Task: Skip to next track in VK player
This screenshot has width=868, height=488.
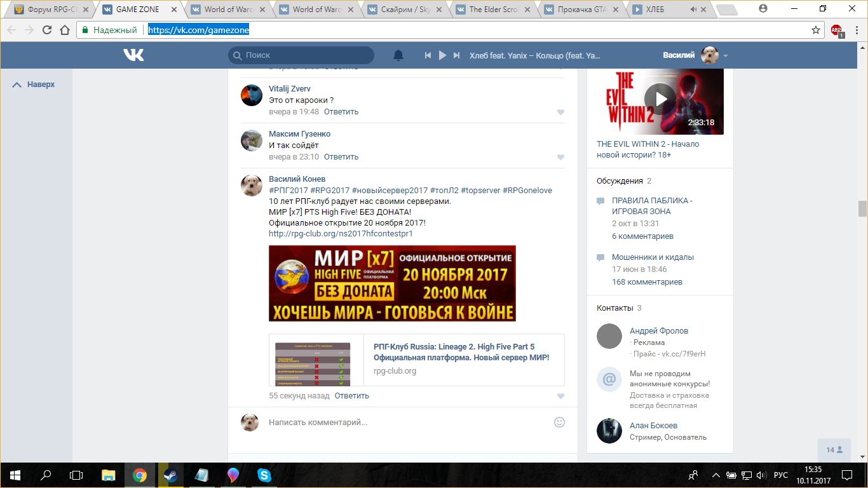Action: (456, 55)
